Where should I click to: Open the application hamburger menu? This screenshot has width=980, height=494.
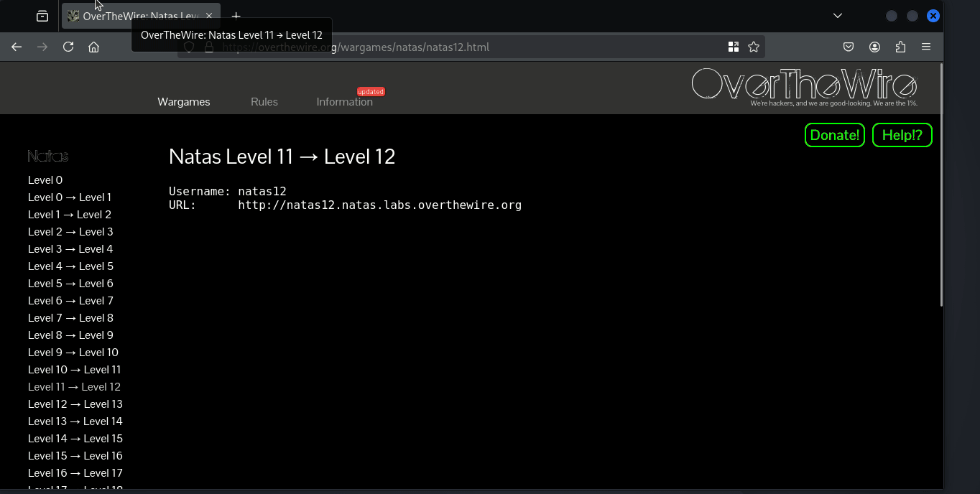tap(926, 47)
